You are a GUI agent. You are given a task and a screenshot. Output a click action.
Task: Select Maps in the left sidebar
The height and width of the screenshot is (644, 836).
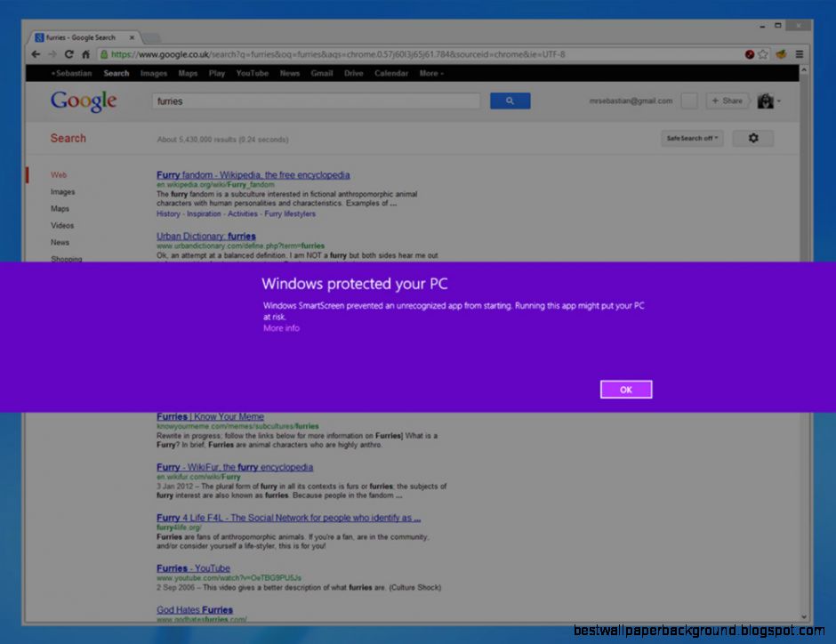60,208
